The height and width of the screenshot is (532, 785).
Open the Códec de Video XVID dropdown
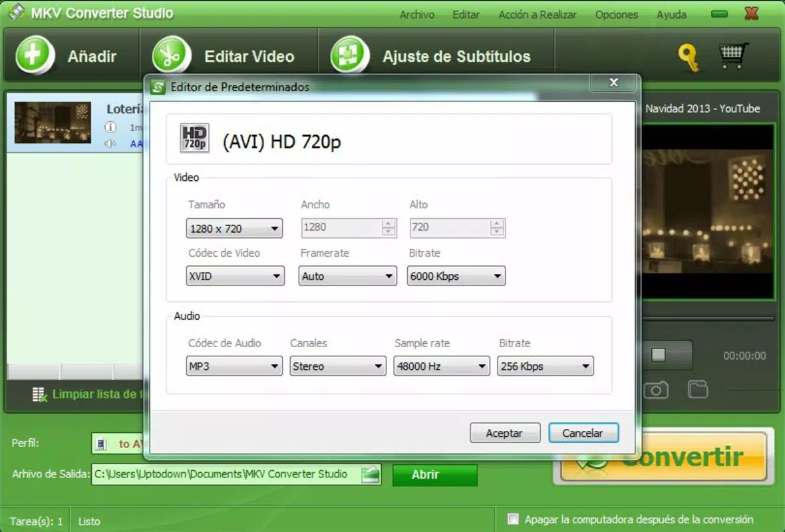(235, 276)
